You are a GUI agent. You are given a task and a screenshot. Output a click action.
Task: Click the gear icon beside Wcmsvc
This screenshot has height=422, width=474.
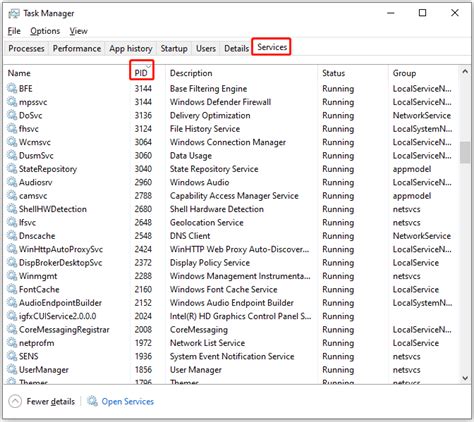(12, 142)
